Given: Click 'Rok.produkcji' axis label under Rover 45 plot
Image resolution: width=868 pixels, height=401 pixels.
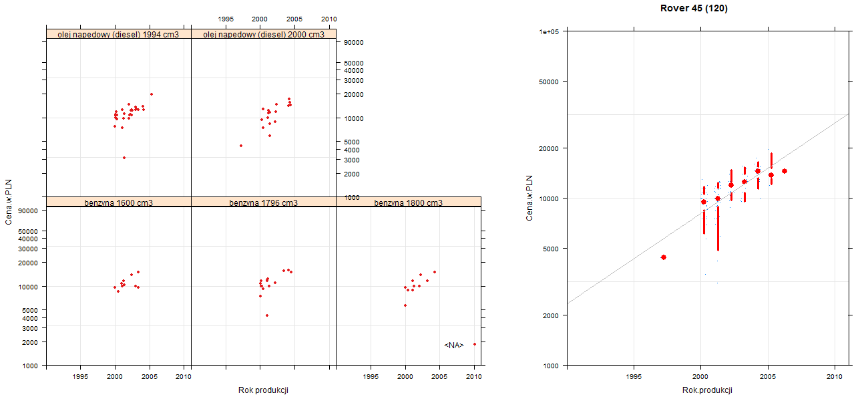Looking at the screenshot, I should (707, 390).
